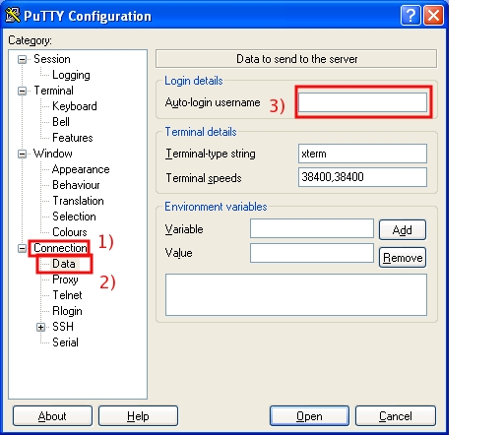Click the environment variables list box
504x435 pixels.
click(x=296, y=295)
